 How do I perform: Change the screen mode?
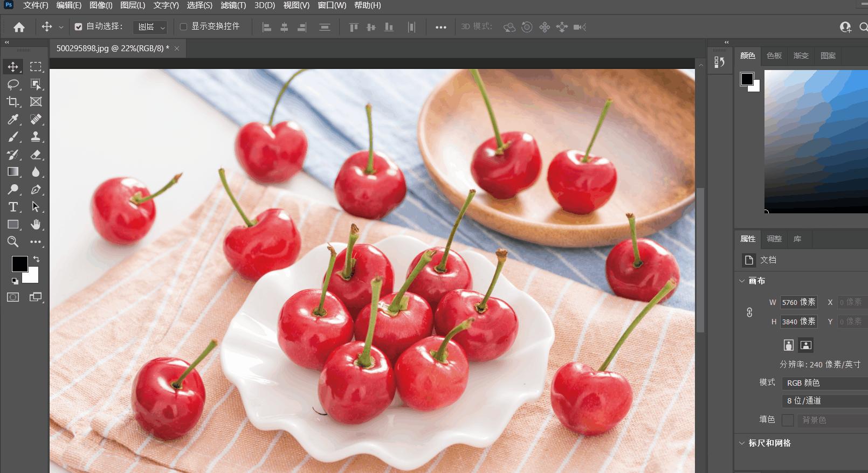36,297
